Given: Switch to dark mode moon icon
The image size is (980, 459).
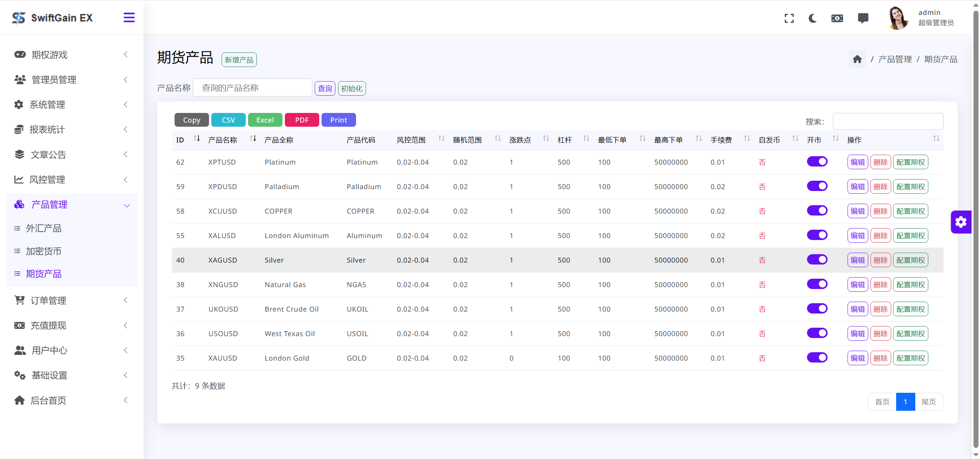Looking at the screenshot, I should pos(813,18).
